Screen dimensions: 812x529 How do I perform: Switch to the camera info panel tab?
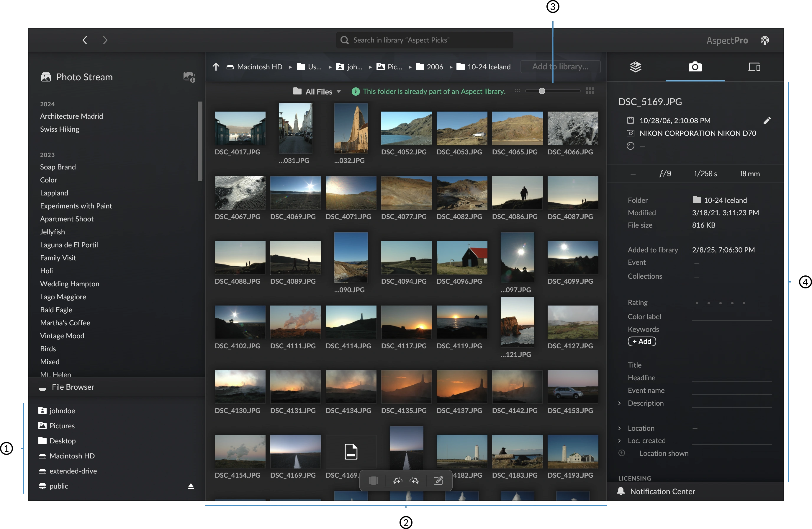(x=695, y=66)
